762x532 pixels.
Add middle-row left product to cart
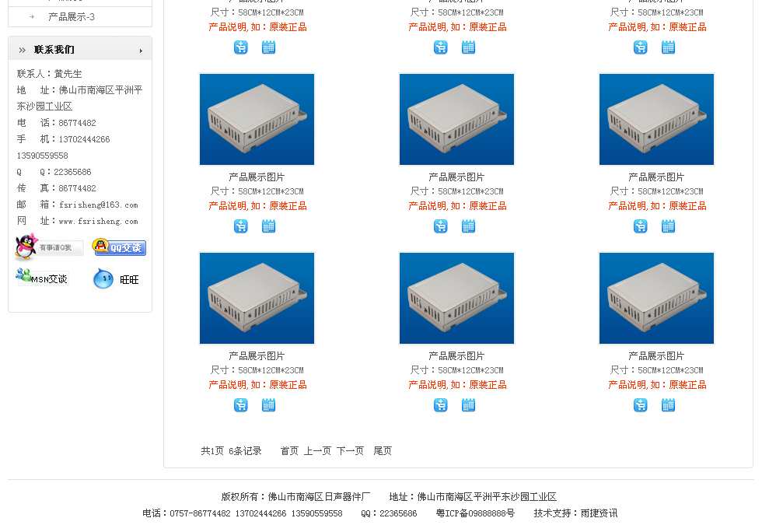coord(241,226)
